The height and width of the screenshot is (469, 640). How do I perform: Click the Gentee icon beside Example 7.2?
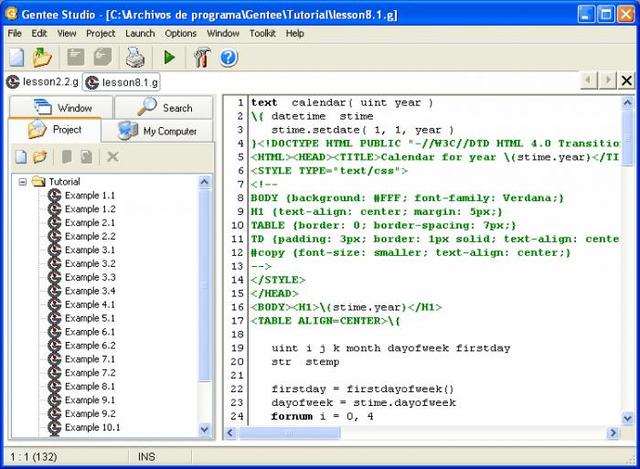click(x=54, y=373)
